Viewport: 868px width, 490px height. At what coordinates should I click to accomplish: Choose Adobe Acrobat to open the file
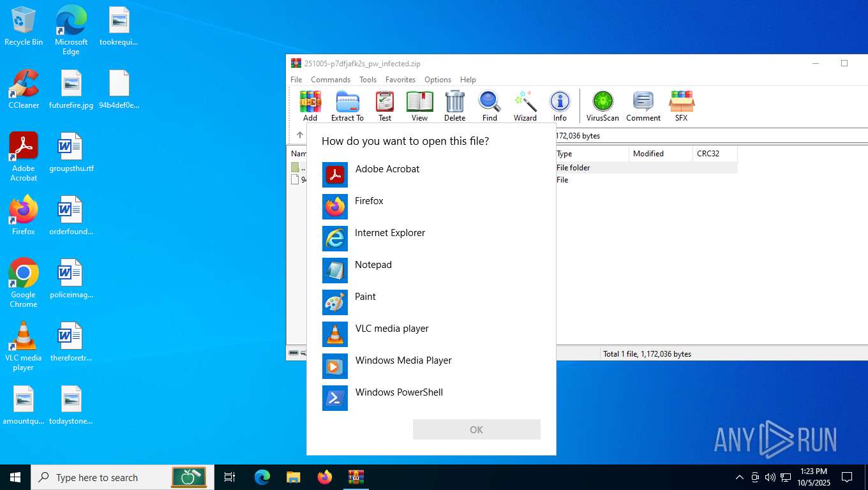pos(431,174)
